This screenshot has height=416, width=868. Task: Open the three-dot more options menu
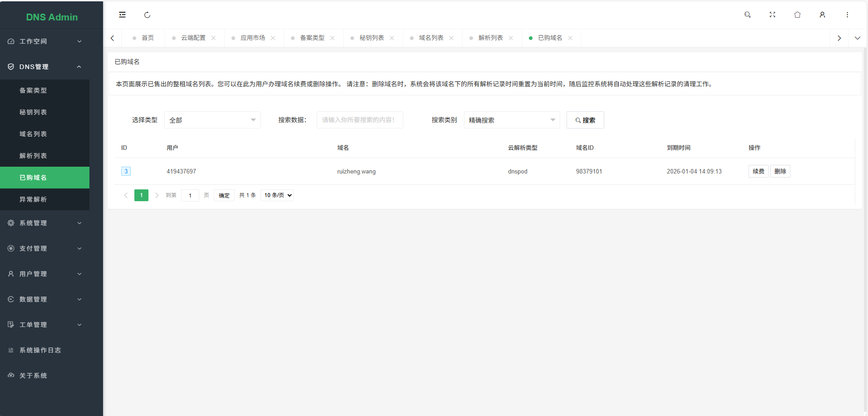coord(847,15)
